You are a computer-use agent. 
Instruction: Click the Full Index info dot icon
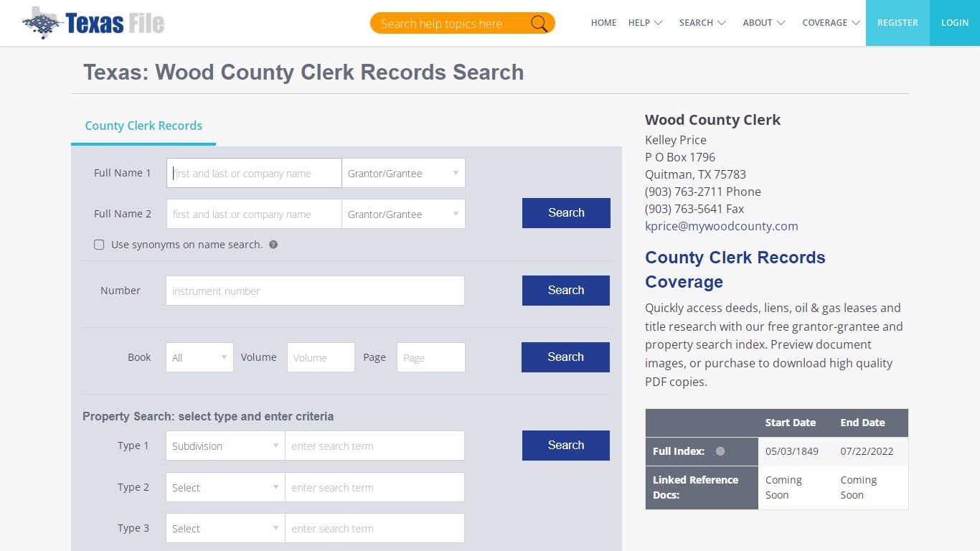(720, 451)
